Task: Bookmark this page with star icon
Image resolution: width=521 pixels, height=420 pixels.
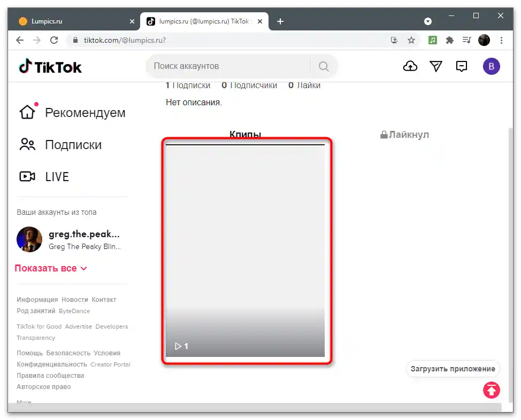Action: click(x=411, y=40)
